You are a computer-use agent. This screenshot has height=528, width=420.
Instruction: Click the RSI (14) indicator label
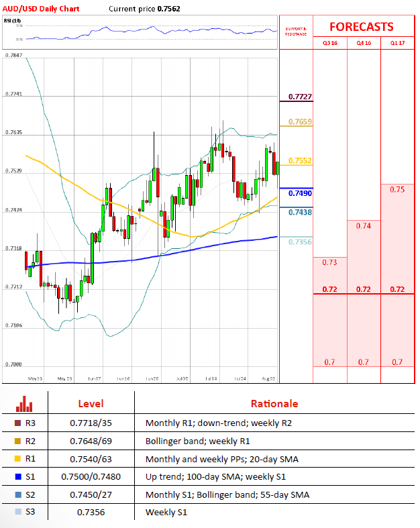pyautogui.click(x=12, y=21)
